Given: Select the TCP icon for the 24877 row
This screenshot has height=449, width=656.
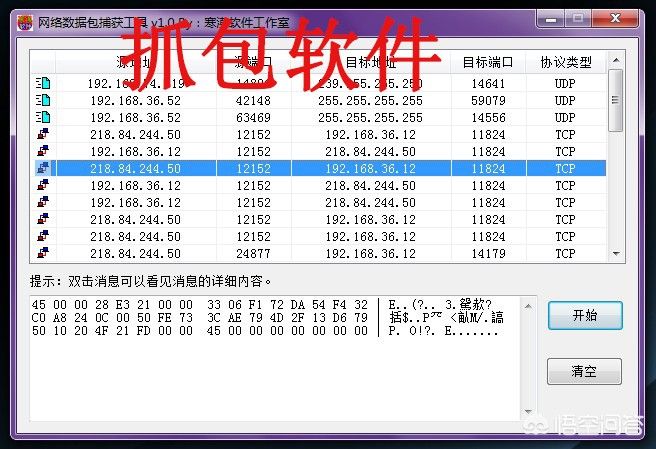Looking at the screenshot, I should click(x=43, y=253).
